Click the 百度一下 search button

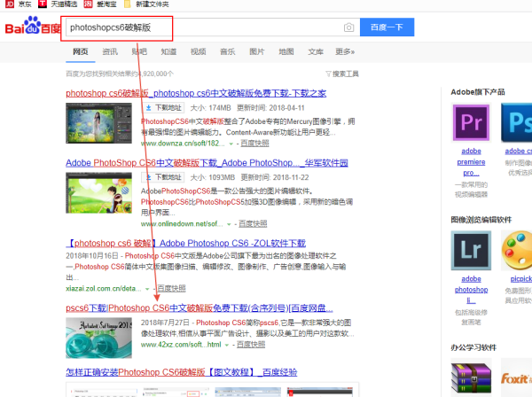(x=387, y=27)
